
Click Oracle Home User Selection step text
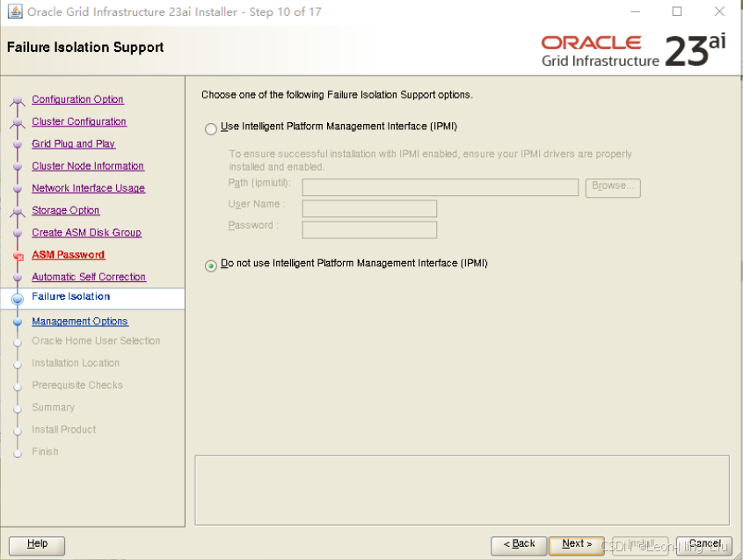tap(96, 341)
